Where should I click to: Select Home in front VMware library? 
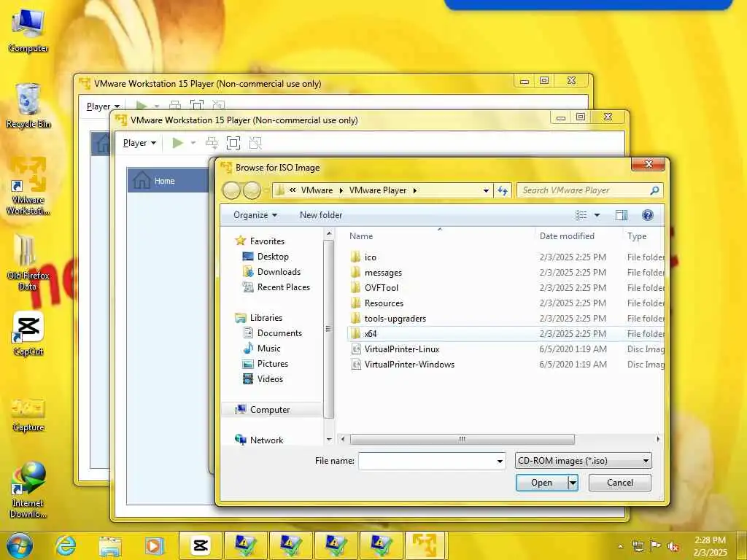169,181
